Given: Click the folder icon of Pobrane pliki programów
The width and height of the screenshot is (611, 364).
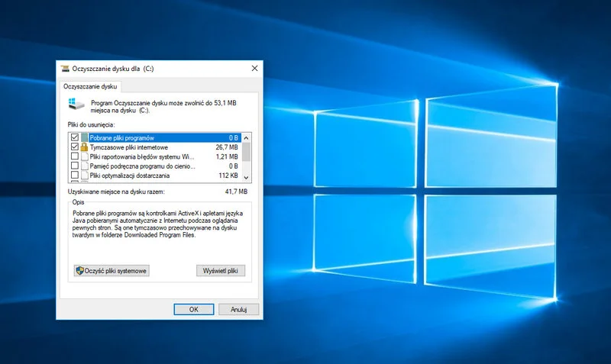Looking at the screenshot, I should click(x=85, y=138).
